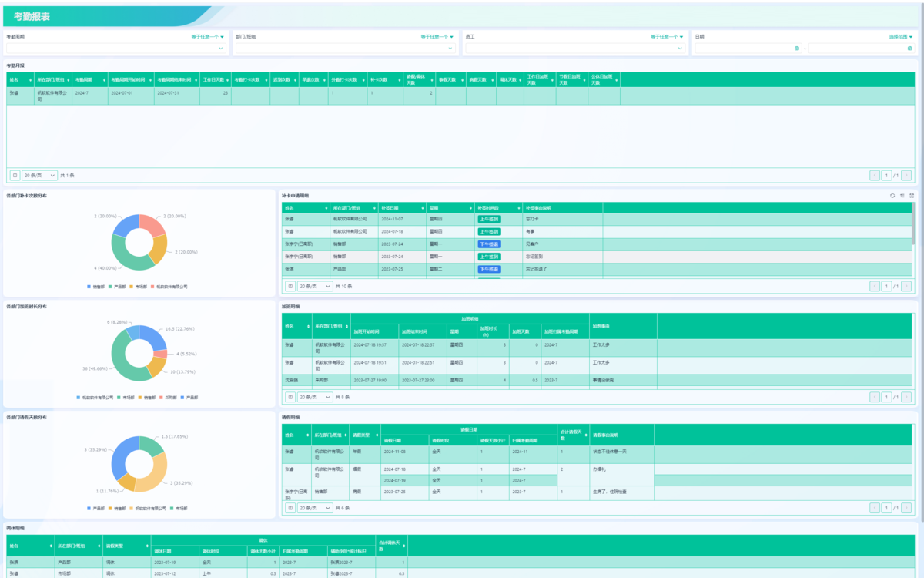This screenshot has height=578, width=924.
Task: Click sort/filter icon in 补卡申请明细 panel header
Action: tap(902, 196)
